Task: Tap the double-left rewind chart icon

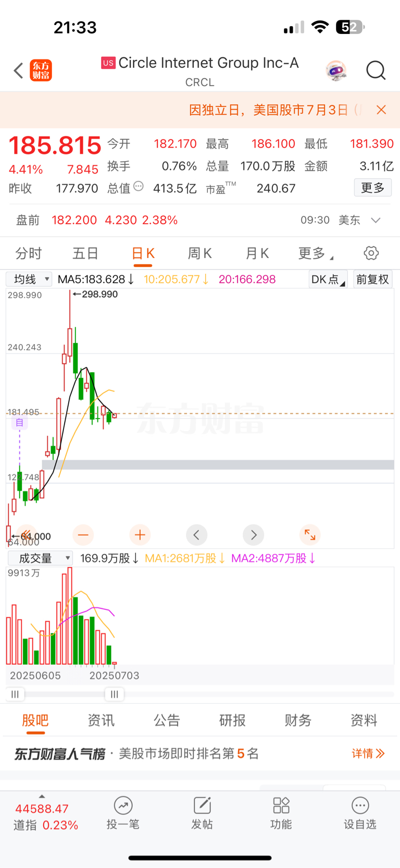Action: [27, 535]
